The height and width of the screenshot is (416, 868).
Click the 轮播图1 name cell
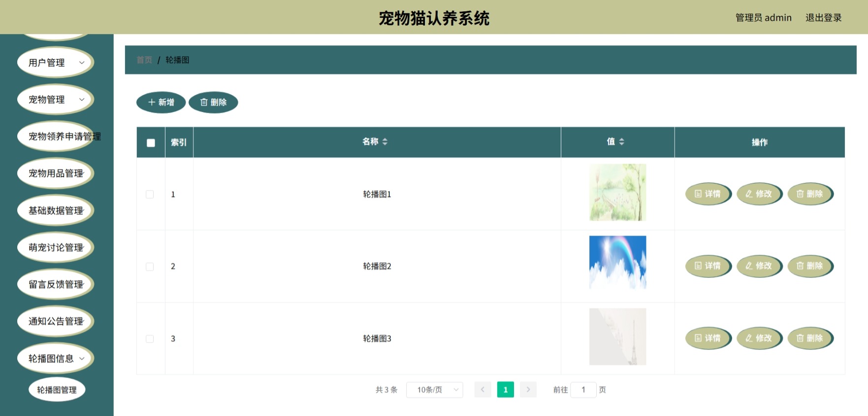[x=377, y=194]
